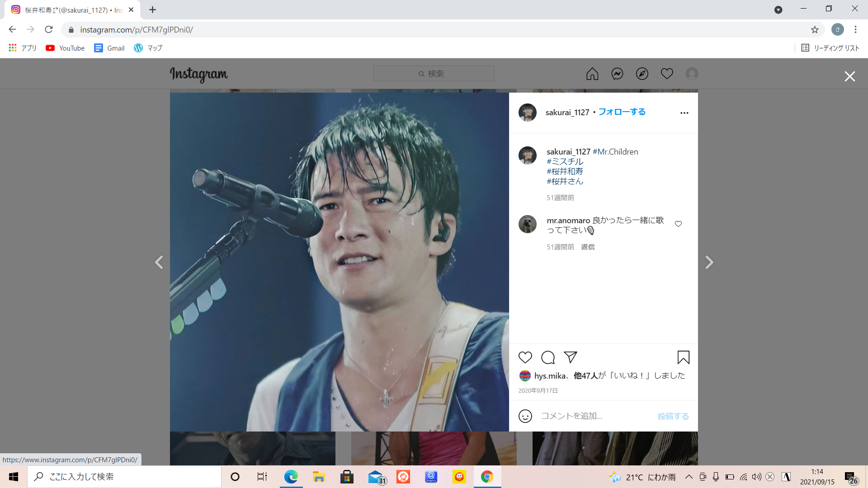Open post options three-dots menu

click(684, 113)
